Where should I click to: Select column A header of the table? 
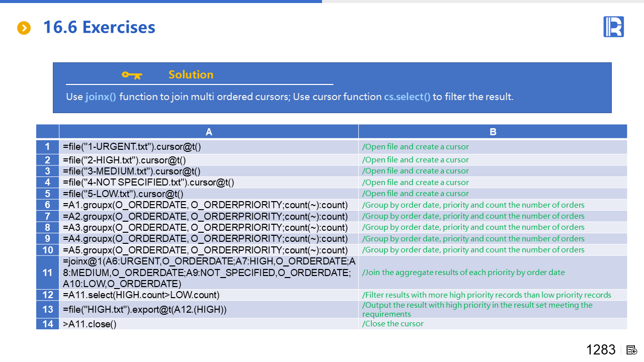pos(209,132)
